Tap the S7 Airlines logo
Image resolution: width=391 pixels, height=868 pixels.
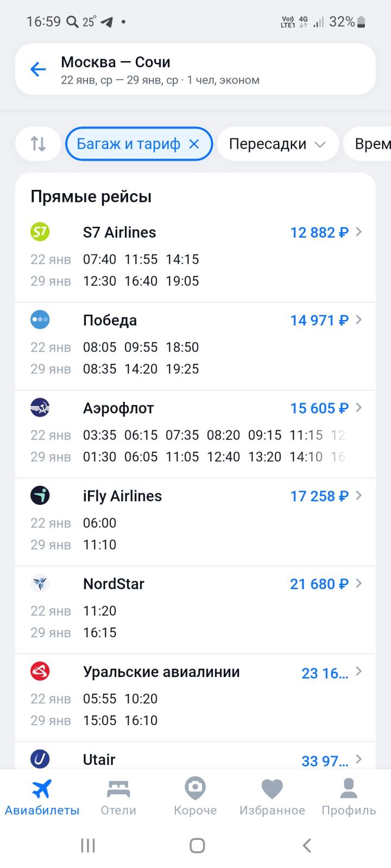click(40, 232)
